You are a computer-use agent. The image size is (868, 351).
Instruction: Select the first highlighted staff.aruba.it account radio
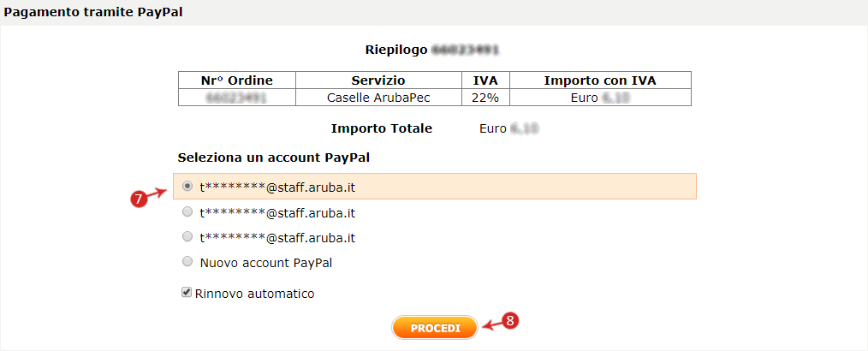(x=187, y=186)
